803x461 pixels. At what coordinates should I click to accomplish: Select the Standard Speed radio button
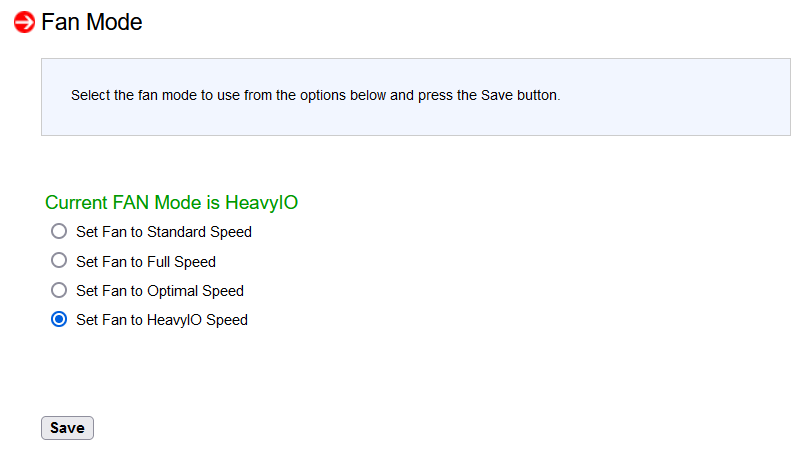59,231
